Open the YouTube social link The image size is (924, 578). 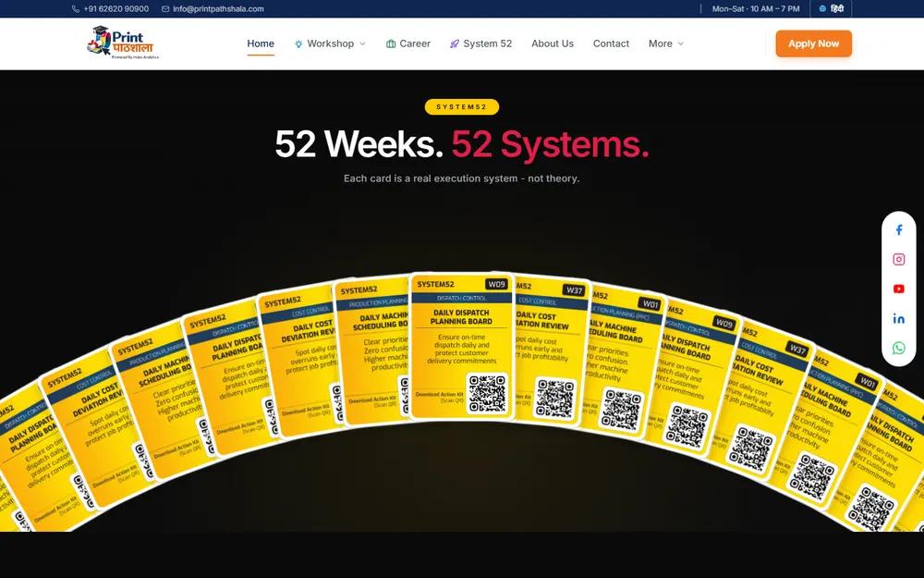point(899,289)
